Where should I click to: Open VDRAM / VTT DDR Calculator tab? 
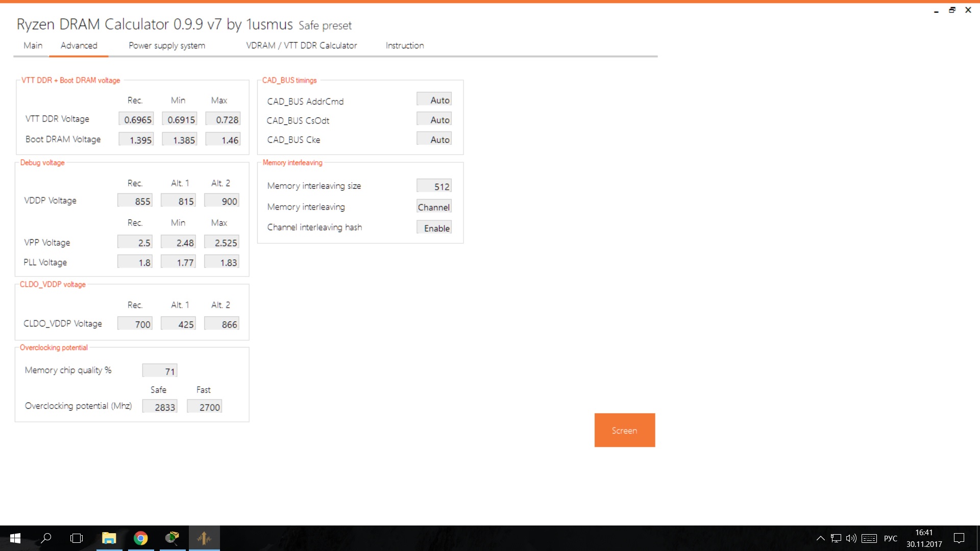(x=301, y=45)
